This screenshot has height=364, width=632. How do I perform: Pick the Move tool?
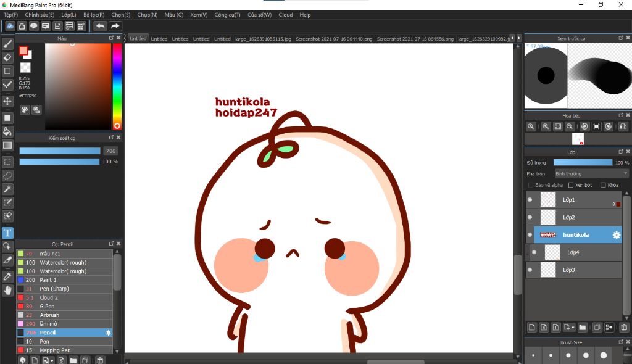tap(7, 101)
